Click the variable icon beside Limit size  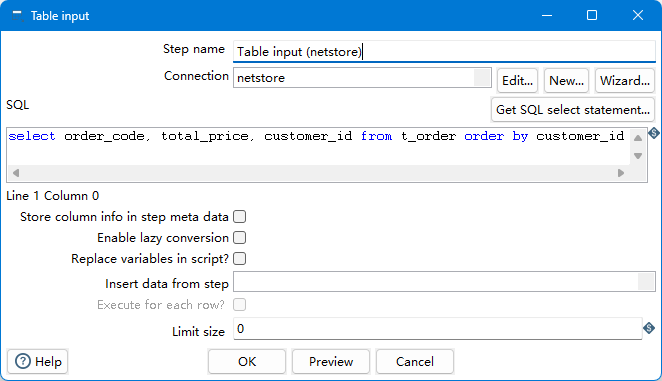pyautogui.click(x=649, y=327)
